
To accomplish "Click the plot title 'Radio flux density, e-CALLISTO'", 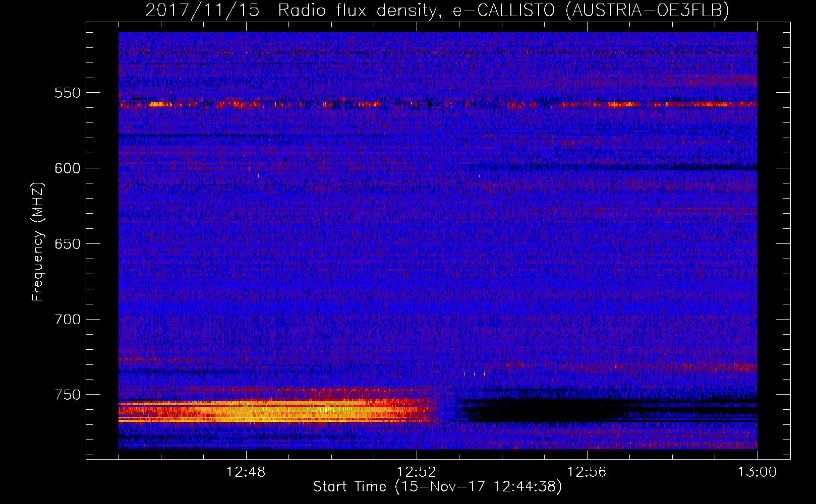I will coord(418,11).
